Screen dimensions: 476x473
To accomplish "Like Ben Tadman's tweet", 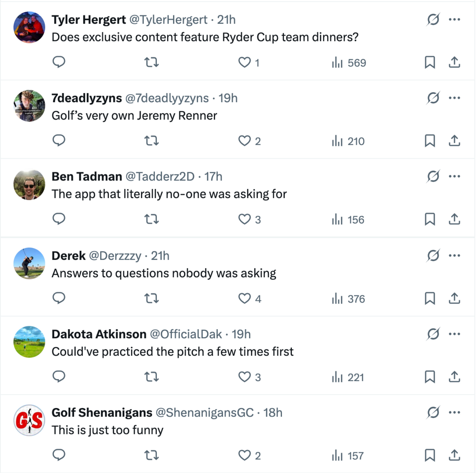I will [x=245, y=219].
